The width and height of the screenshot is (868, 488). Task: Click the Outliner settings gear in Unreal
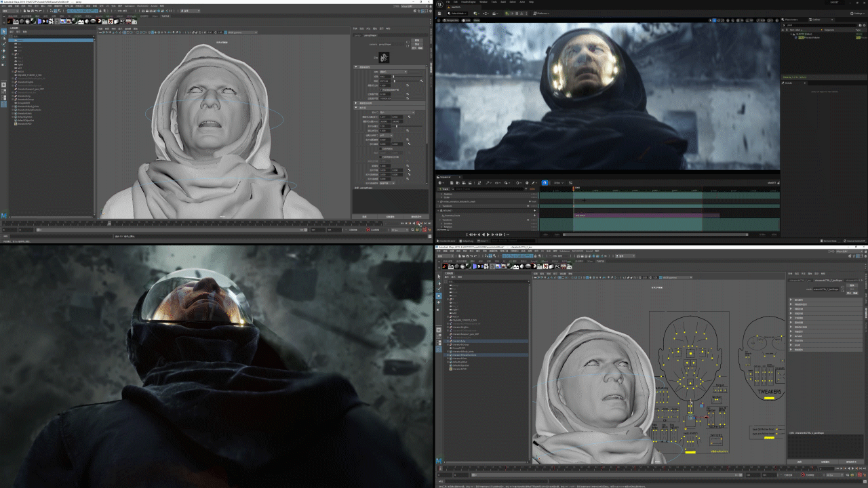point(864,25)
